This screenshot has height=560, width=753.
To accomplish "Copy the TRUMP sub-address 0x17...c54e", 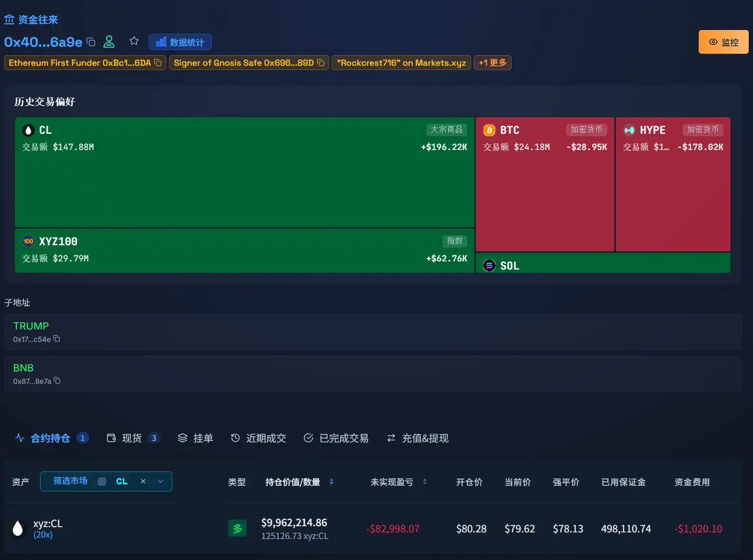I will tap(57, 339).
